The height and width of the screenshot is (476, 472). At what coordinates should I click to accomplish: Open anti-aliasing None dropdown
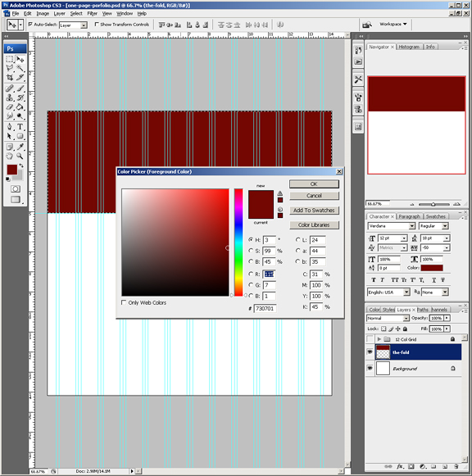(445, 292)
